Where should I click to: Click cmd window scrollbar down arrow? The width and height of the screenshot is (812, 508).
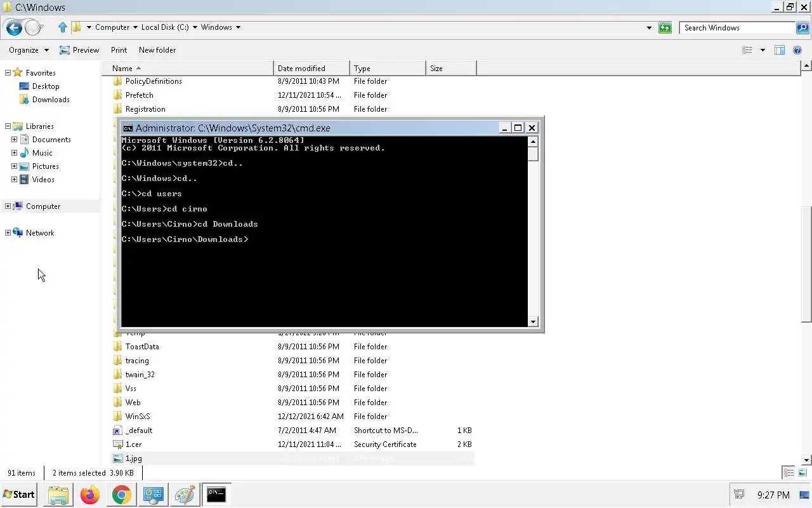point(533,322)
